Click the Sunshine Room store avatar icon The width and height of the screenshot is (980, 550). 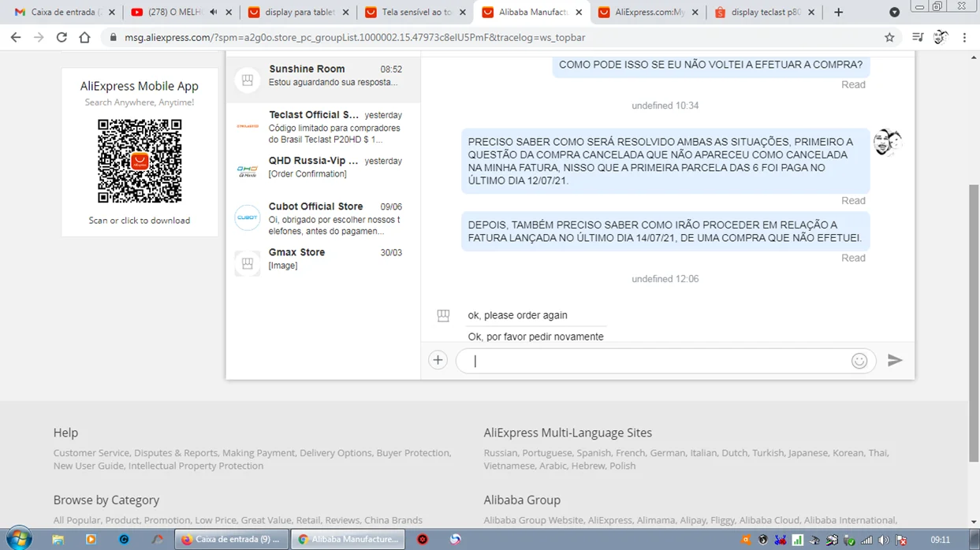pyautogui.click(x=248, y=80)
